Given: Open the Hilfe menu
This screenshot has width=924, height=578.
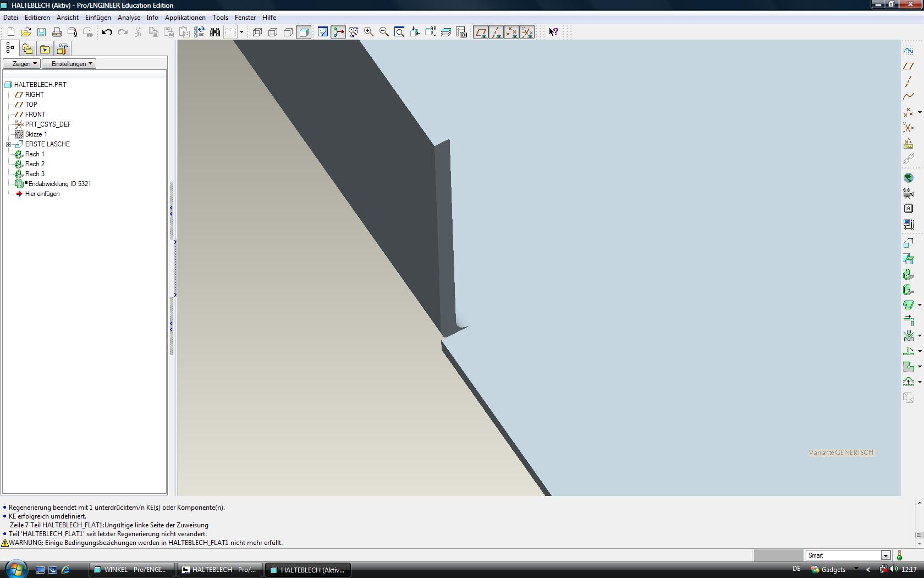Looking at the screenshot, I should pos(269,18).
